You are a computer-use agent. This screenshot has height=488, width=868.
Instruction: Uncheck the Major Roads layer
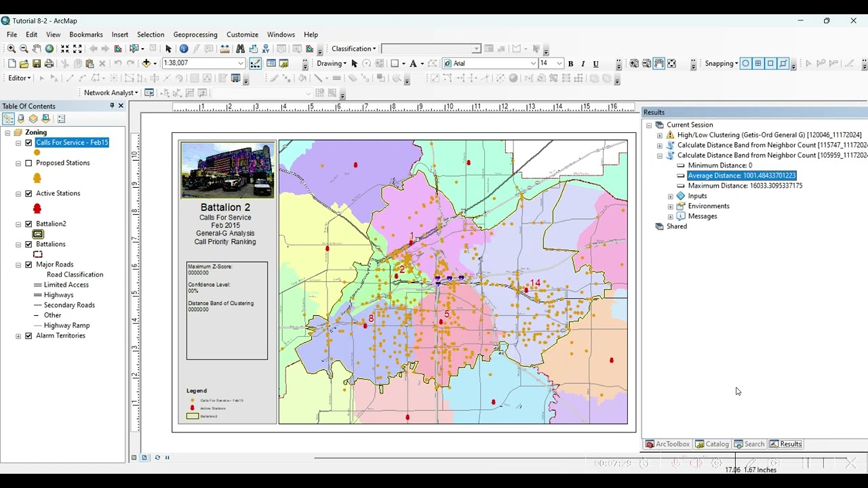click(x=28, y=265)
